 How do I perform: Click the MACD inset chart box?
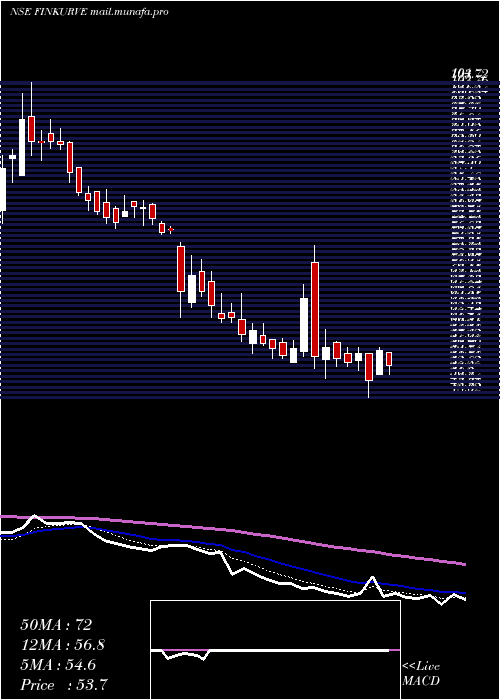tap(275, 650)
